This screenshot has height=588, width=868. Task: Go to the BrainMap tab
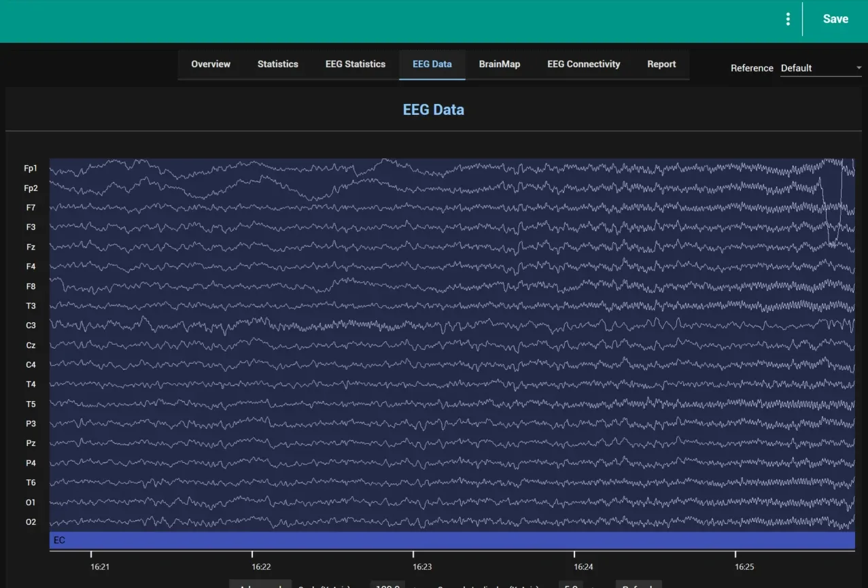[x=500, y=64]
